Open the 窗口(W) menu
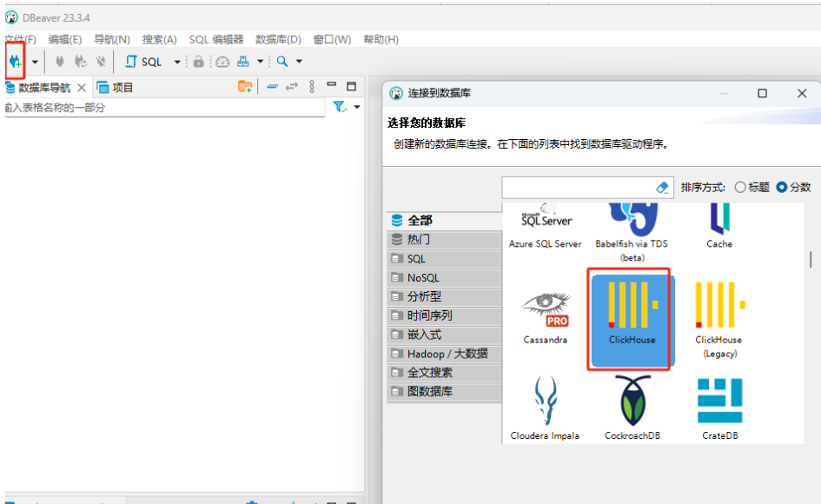Image resolution: width=821 pixels, height=504 pixels. pyautogui.click(x=332, y=39)
